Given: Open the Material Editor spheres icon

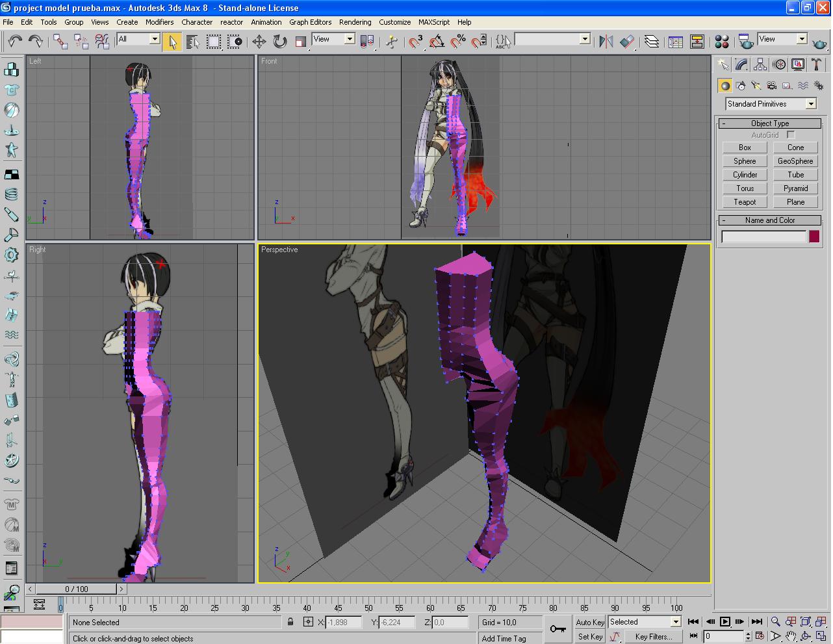Looking at the screenshot, I should [x=722, y=42].
